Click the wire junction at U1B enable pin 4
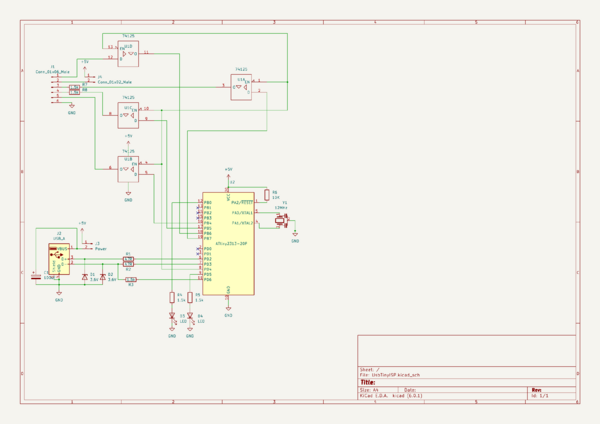The height and width of the screenshot is (424, 600). tap(161, 164)
